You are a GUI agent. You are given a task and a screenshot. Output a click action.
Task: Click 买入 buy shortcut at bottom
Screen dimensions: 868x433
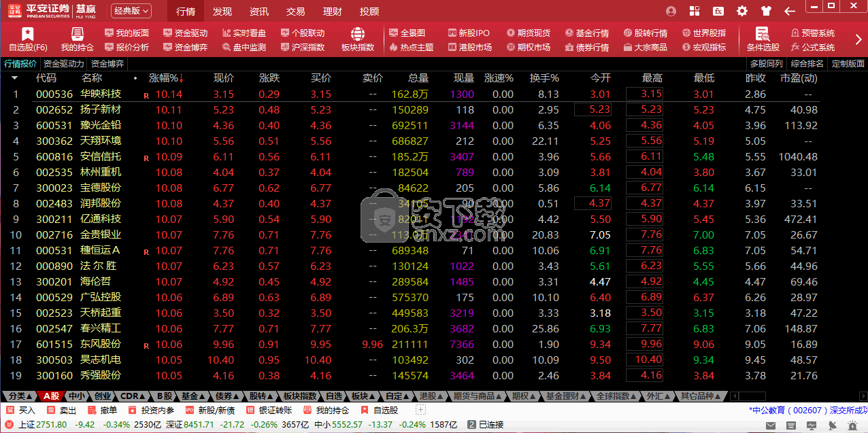tap(20, 410)
